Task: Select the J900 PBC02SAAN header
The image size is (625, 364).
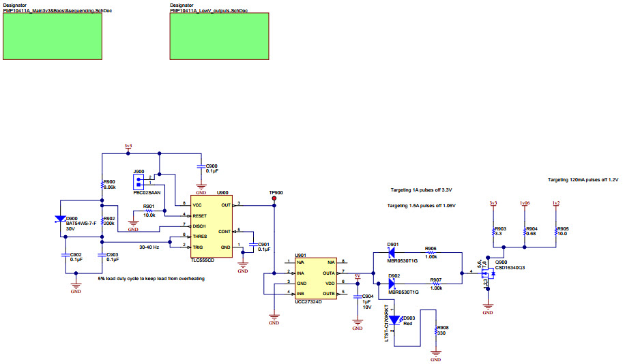Action: (x=139, y=181)
